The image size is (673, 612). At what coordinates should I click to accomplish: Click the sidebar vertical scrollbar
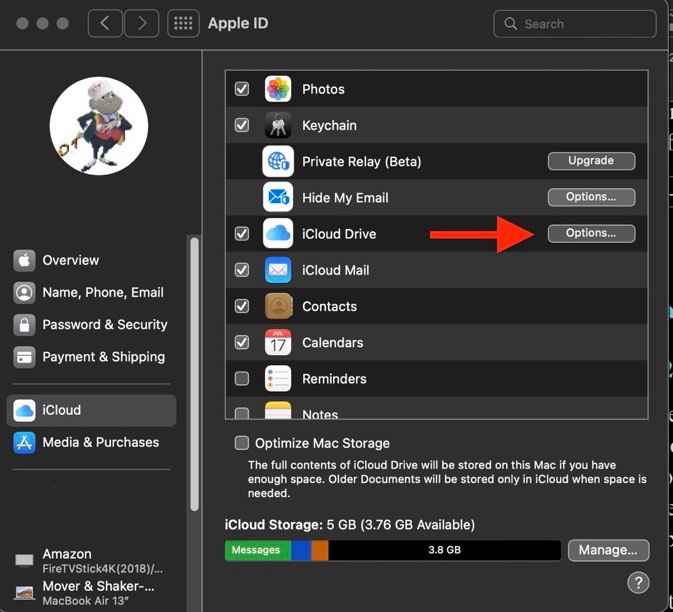[194, 374]
